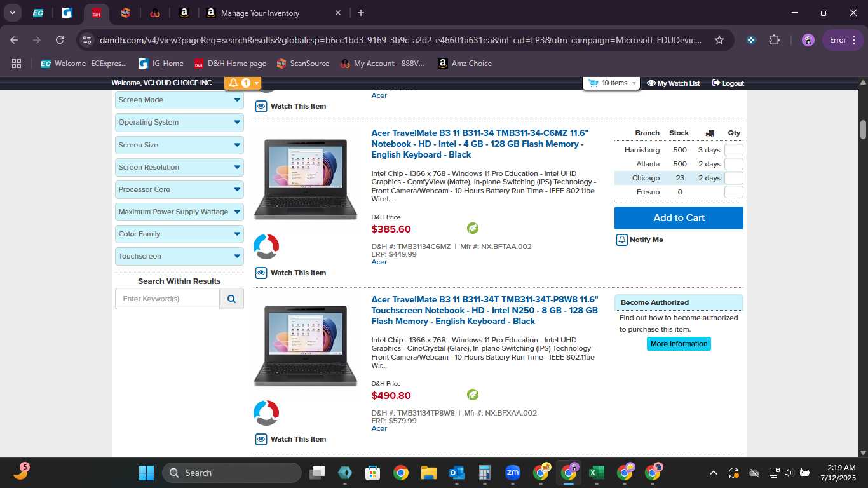The height and width of the screenshot is (488, 868).
Task: Reload the page with refresh button
Action: click(x=60, y=40)
